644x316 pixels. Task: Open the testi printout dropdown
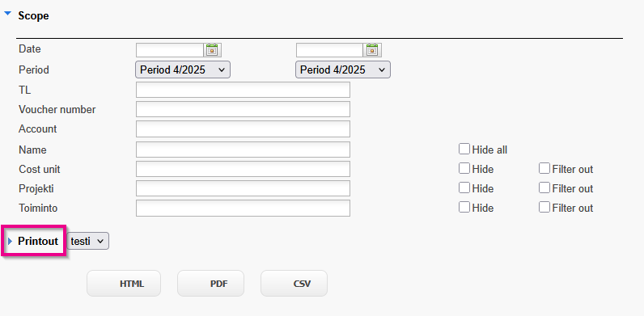88,242
